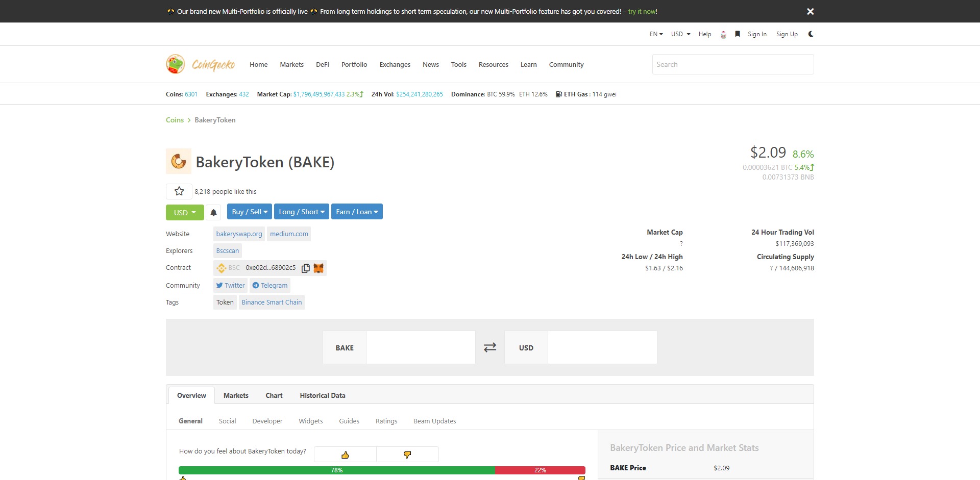Select the Developer sub-tab

[x=267, y=421]
